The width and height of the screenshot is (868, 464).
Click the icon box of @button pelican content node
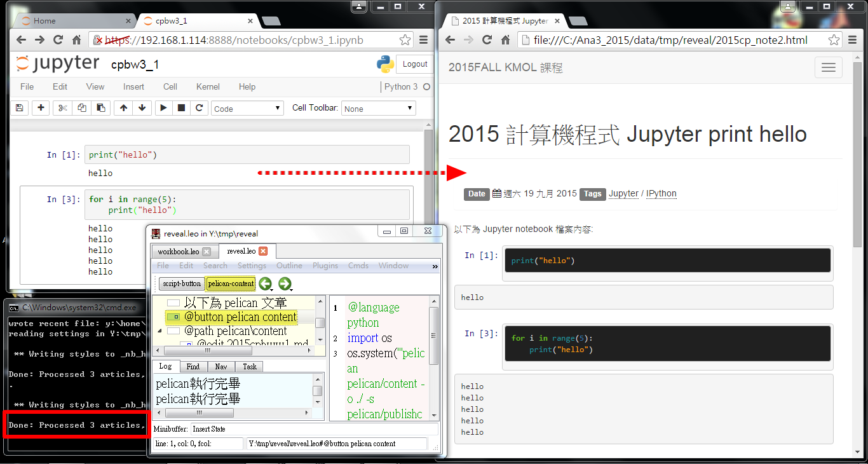click(x=173, y=317)
